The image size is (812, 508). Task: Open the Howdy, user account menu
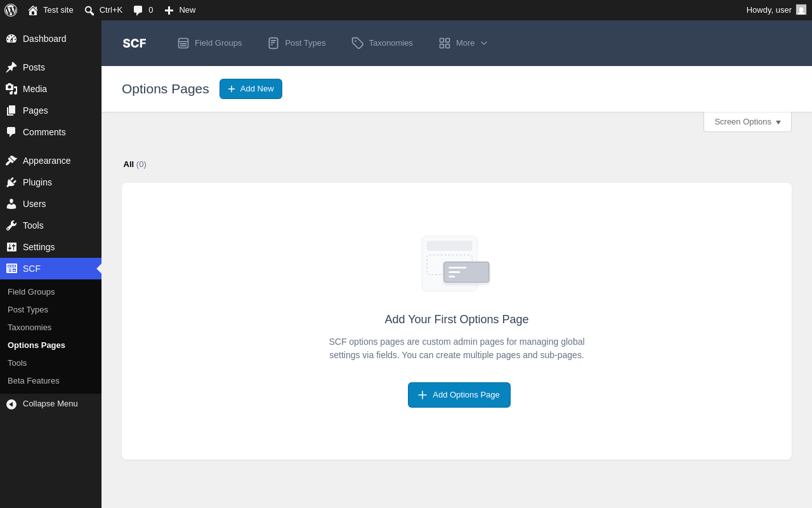tap(776, 10)
